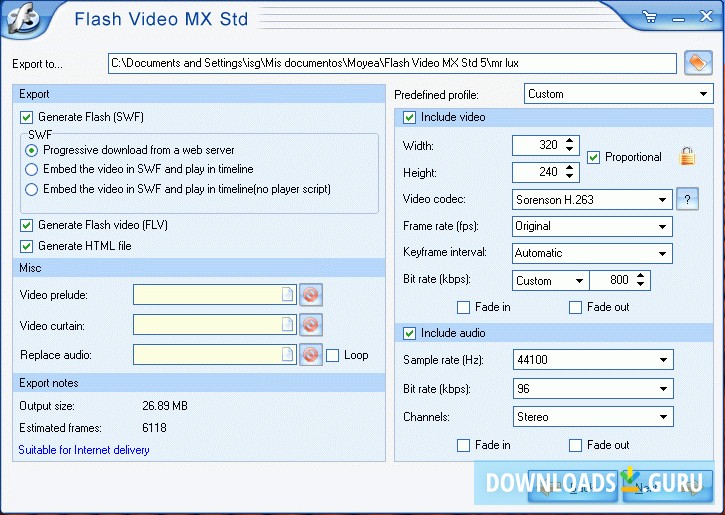Image resolution: width=725 pixels, height=515 pixels.
Task: Enable video Fade out checkbox
Action: [x=575, y=307]
